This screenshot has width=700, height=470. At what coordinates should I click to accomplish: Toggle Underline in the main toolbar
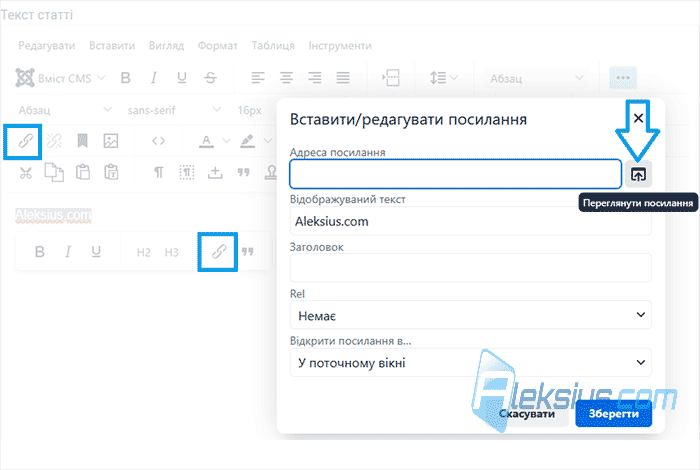182,78
